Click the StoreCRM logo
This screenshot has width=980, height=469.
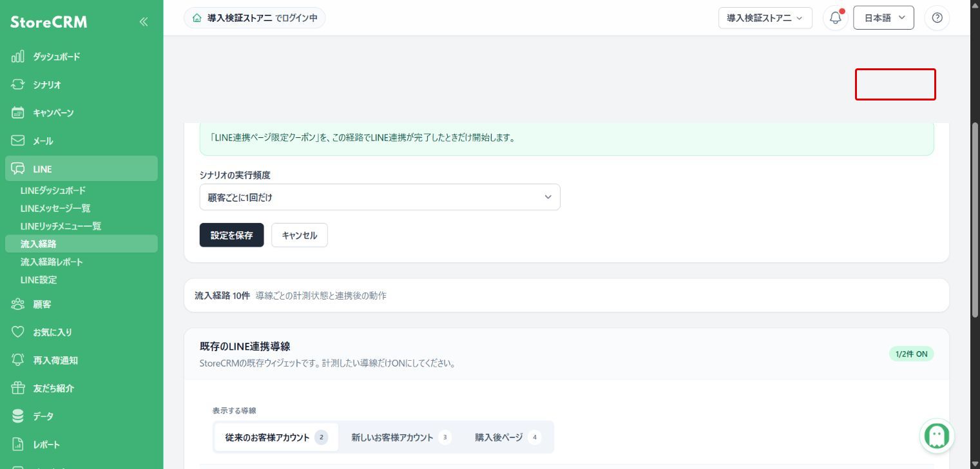pyautogui.click(x=48, y=22)
